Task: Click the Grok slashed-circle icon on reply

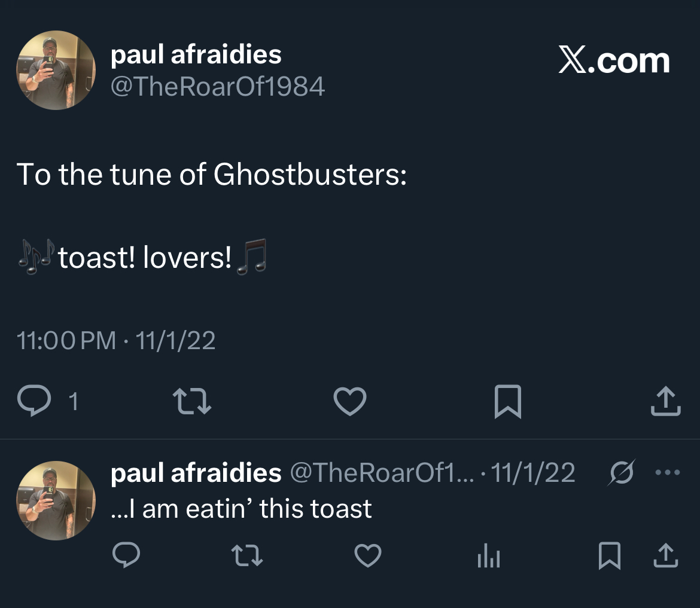Action: (x=620, y=473)
